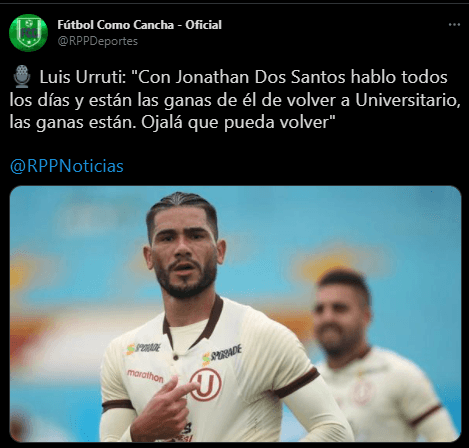Click the dark brown jersey collar
This screenshot has width=469, height=448.
pos(193,320)
